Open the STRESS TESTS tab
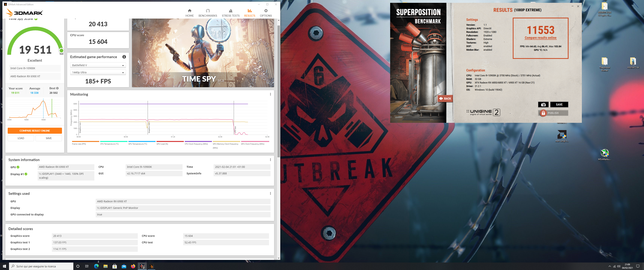 click(x=230, y=13)
